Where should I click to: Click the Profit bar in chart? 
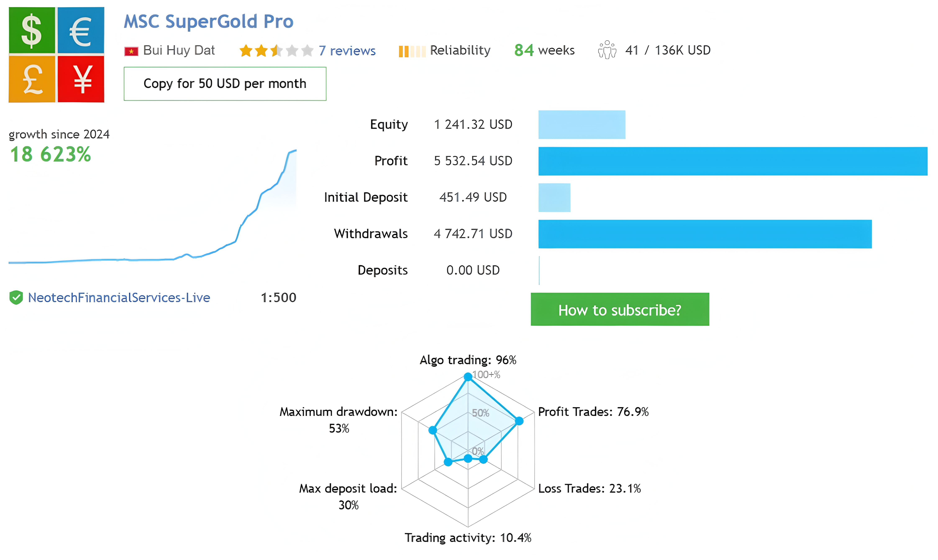click(x=733, y=161)
